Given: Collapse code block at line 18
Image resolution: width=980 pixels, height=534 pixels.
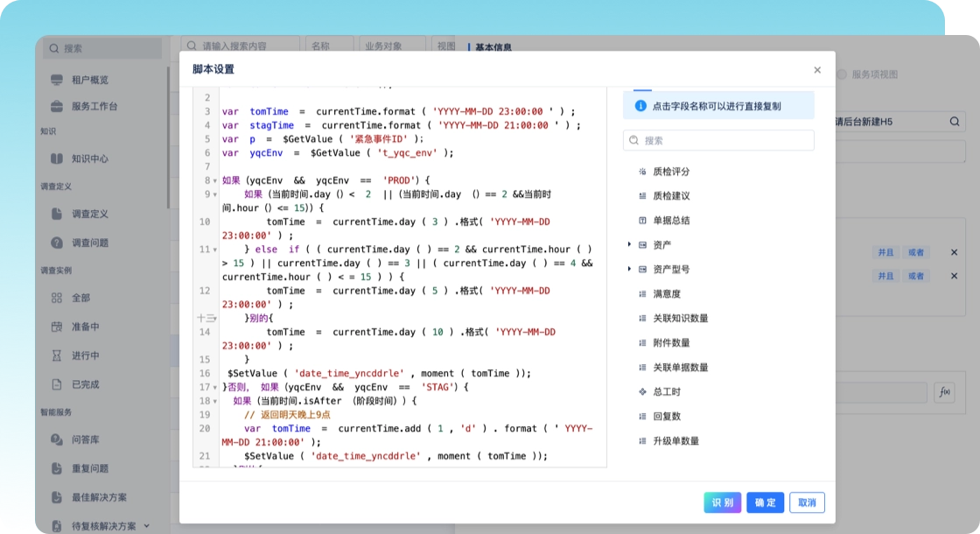Looking at the screenshot, I should pyautogui.click(x=215, y=402).
